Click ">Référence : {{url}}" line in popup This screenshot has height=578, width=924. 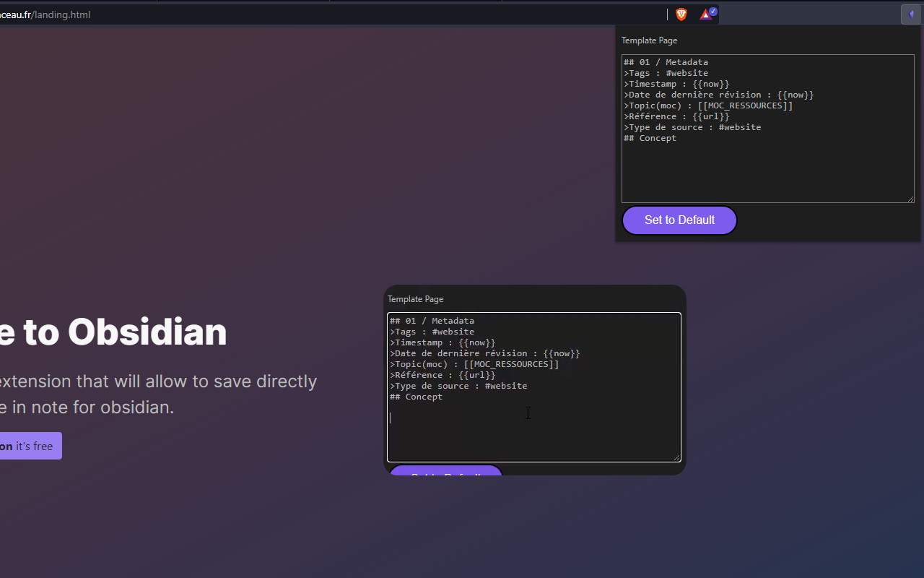(676, 116)
